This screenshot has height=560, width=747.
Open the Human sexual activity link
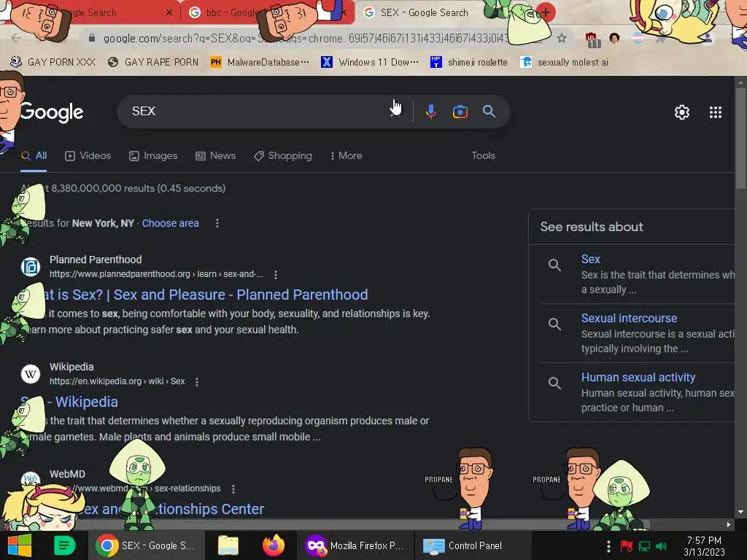pos(638,377)
